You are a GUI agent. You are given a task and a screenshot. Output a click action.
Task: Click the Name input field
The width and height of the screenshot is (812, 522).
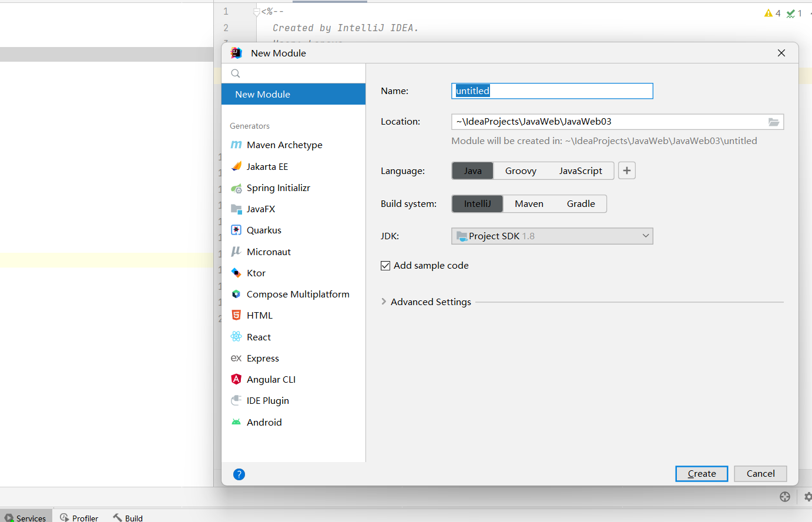pyautogui.click(x=552, y=91)
